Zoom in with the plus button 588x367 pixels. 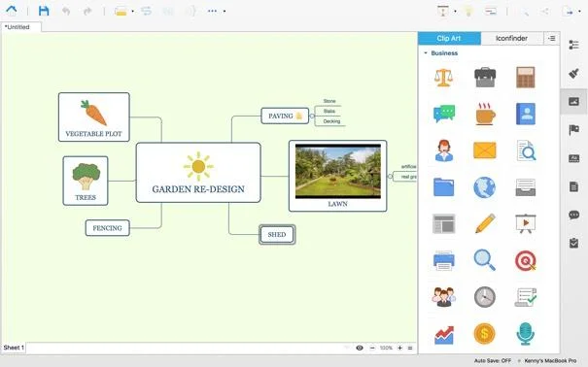399,348
